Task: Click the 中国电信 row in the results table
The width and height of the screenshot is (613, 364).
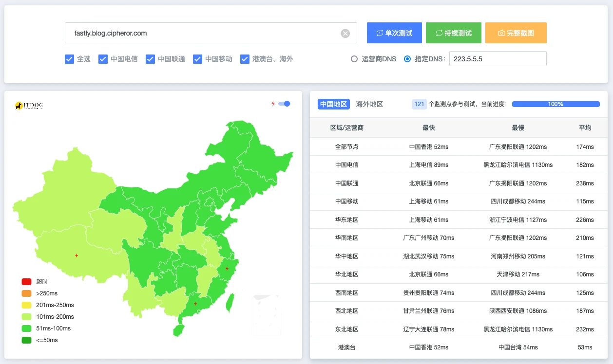Action: tap(459, 165)
